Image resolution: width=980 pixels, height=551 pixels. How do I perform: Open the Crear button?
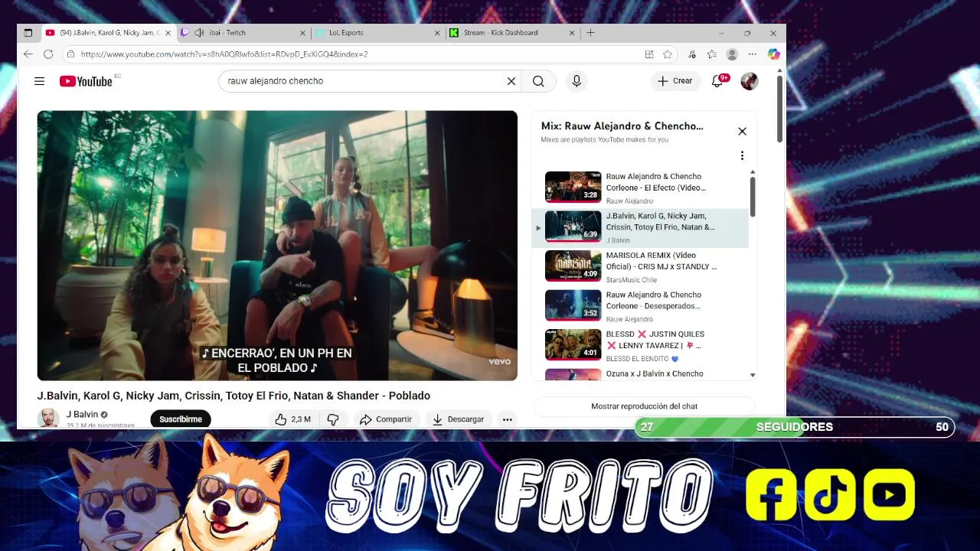pos(675,81)
